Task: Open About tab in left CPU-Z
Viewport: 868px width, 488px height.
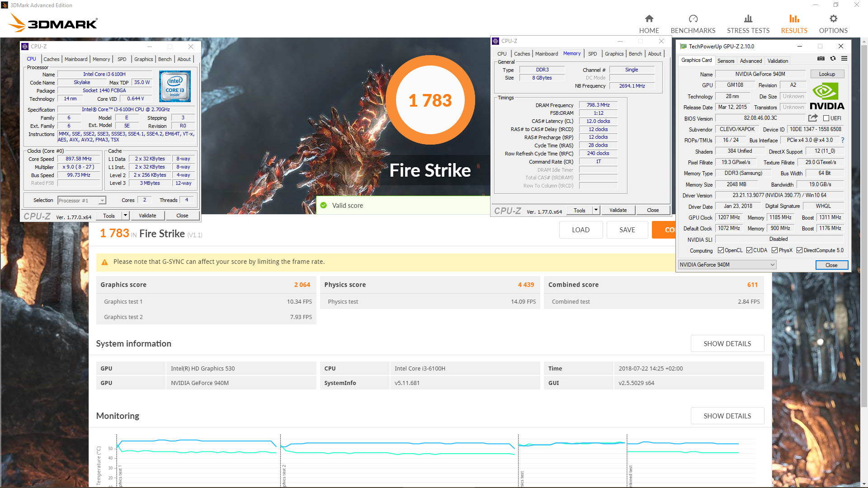Action: [184, 59]
